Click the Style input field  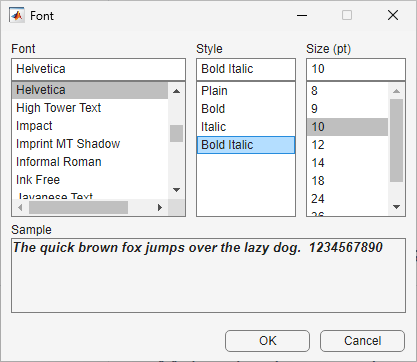coord(246,69)
